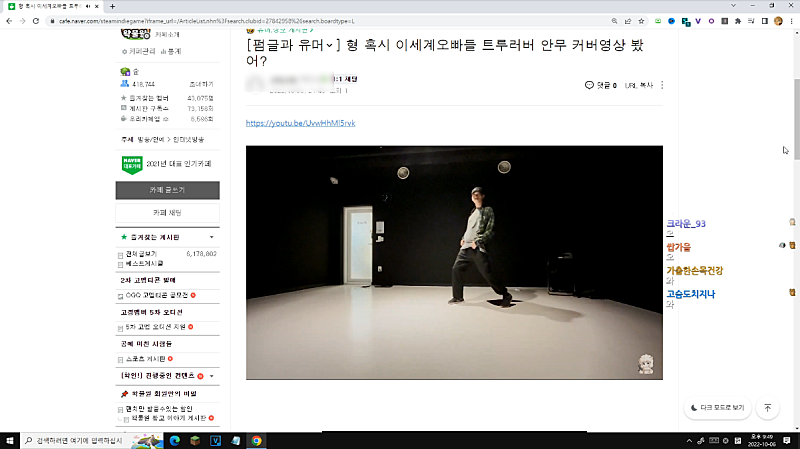Click the share page icon in address bar

pos(628,21)
